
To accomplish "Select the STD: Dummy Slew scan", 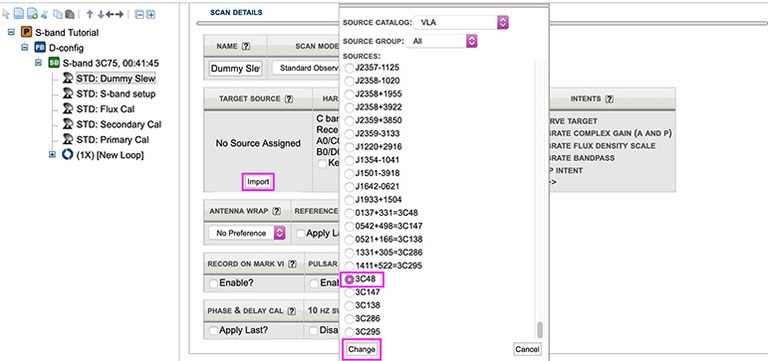I will tap(116, 78).
